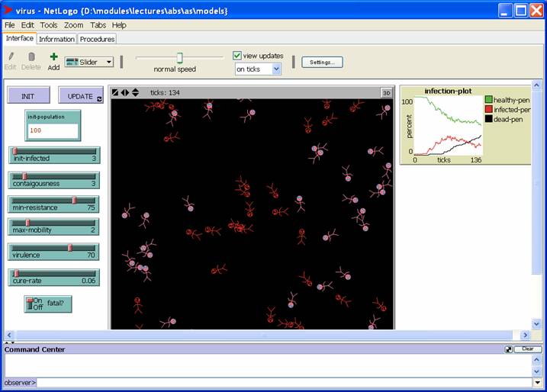Click the Delete trash can icon
Image resolution: width=547 pixels, height=392 pixels.
[x=31, y=56]
